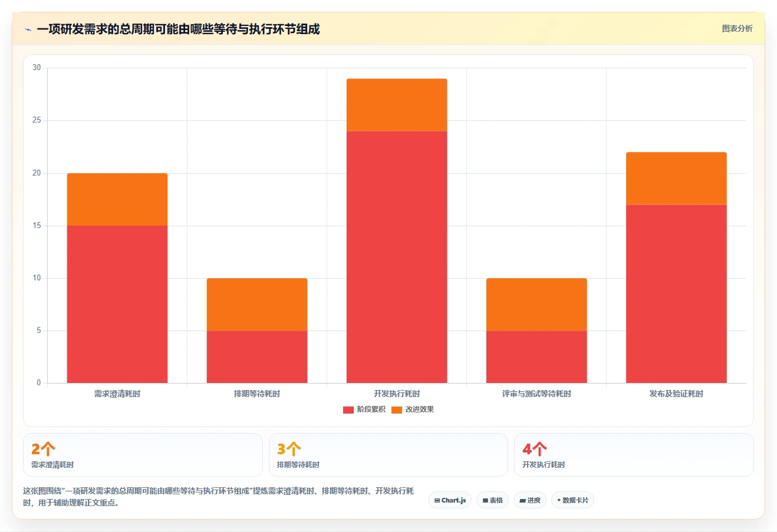Click the y-axis value 15
Image resolution: width=777 pixels, height=532 pixels.
[x=37, y=226]
